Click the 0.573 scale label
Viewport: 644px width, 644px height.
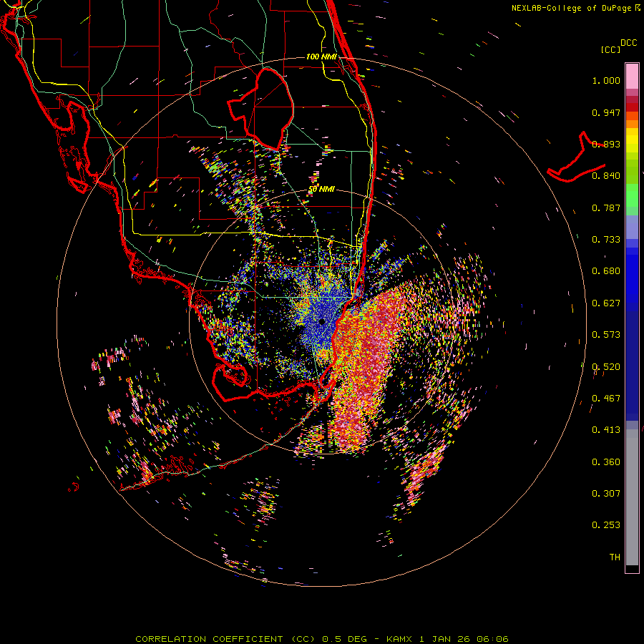tap(606, 335)
